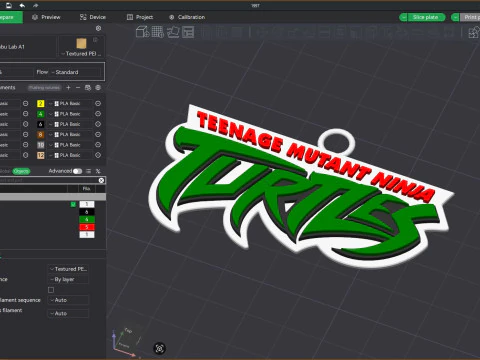Click the AMS sync filament icon
480x360 pixels.
88,87
